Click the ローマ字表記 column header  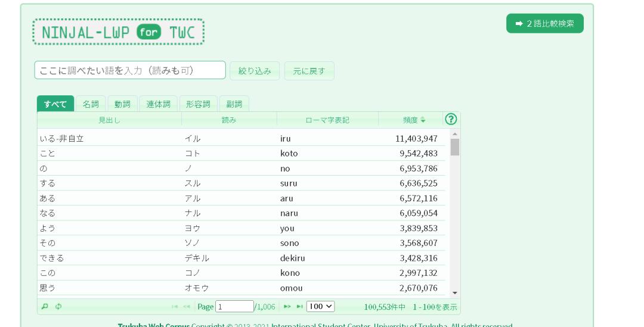point(327,120)
